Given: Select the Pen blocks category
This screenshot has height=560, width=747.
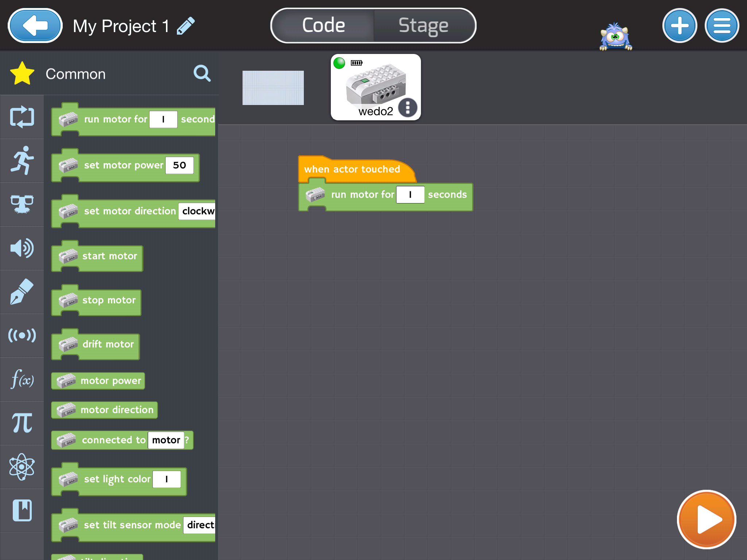Looking at the screenshot, I should [x=22, y=292].
